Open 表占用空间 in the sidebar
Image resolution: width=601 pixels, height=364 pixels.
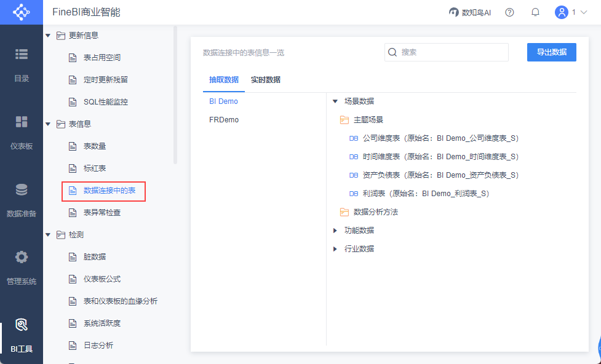102,57
